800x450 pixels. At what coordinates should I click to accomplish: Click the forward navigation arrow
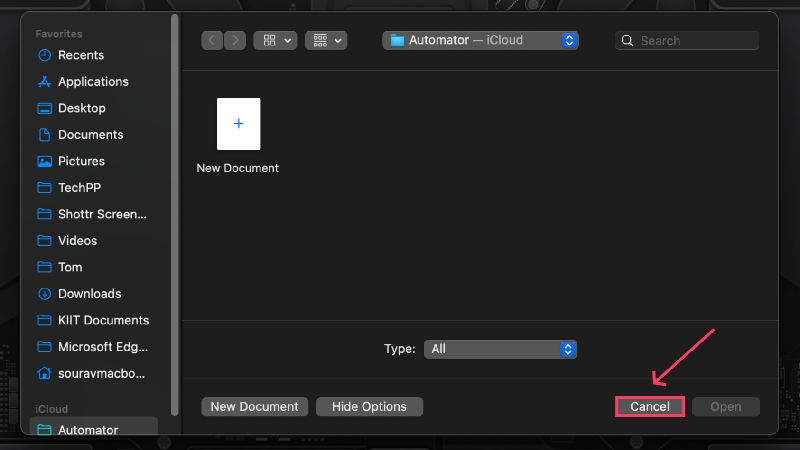(x=235, y=40)
